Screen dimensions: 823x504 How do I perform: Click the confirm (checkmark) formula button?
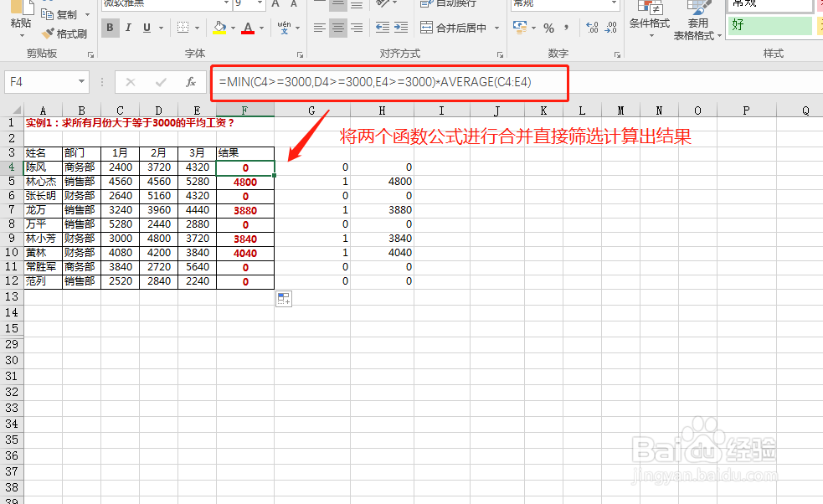[x=161, y=82]
